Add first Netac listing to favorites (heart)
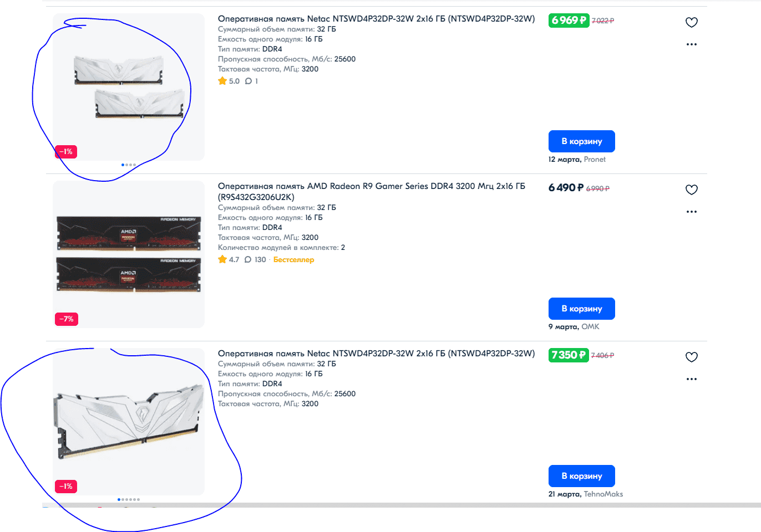 click(691, 22)
